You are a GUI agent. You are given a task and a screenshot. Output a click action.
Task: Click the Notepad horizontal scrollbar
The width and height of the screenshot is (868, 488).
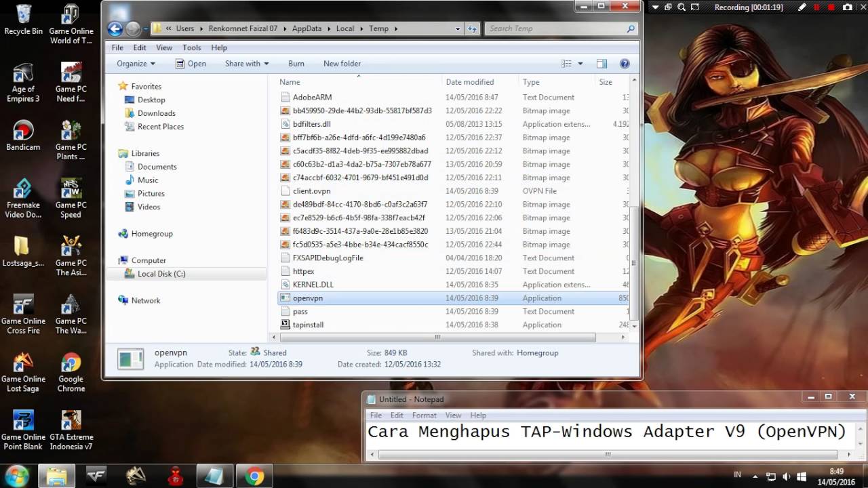click(x=608, y=454)
